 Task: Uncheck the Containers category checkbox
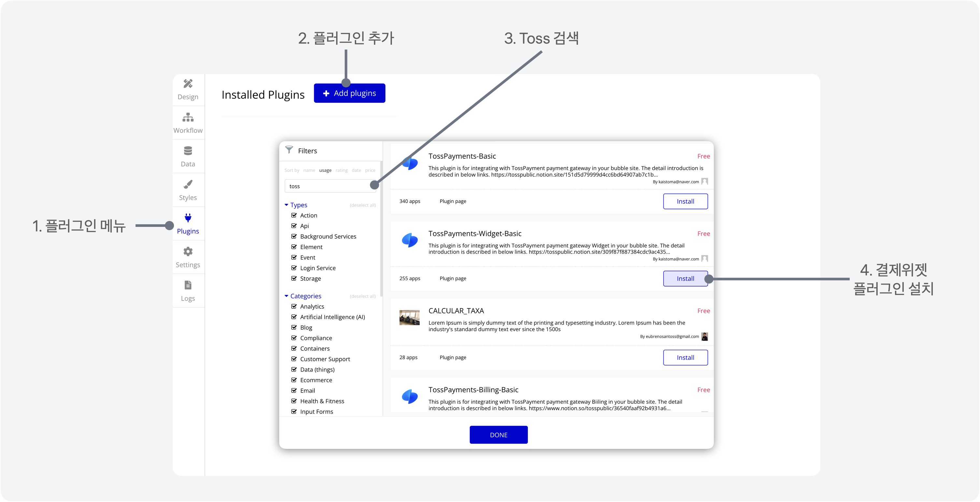click(294, 348)
